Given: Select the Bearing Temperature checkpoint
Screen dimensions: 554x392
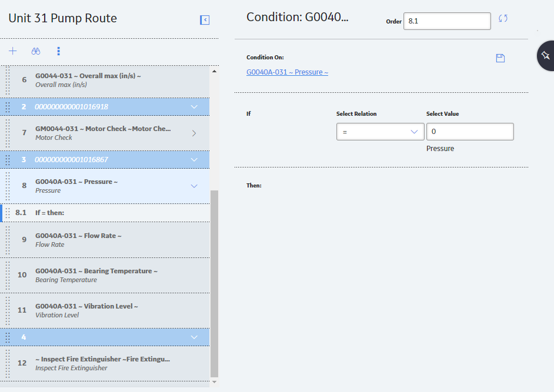Looking at the screenshot, I should point(105,276).
